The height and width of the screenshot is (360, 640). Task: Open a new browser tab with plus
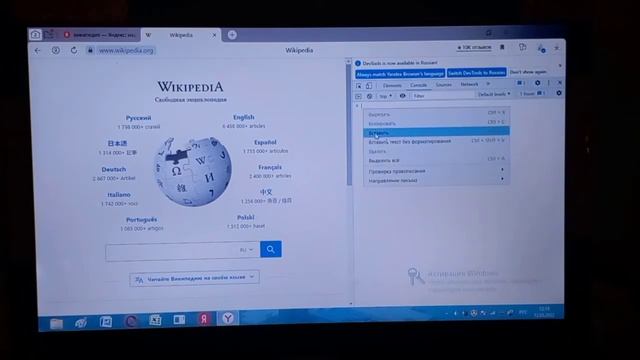coord(232,35)
